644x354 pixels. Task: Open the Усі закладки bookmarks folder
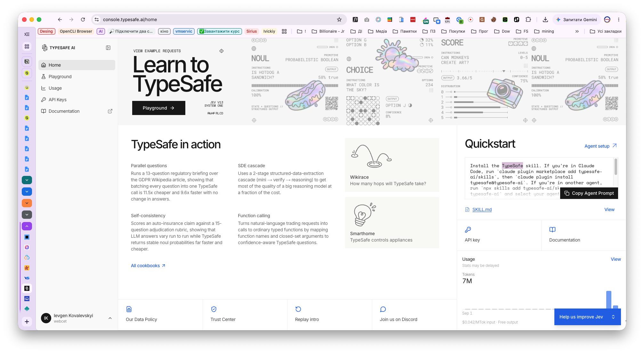click(x=606, y=31)
